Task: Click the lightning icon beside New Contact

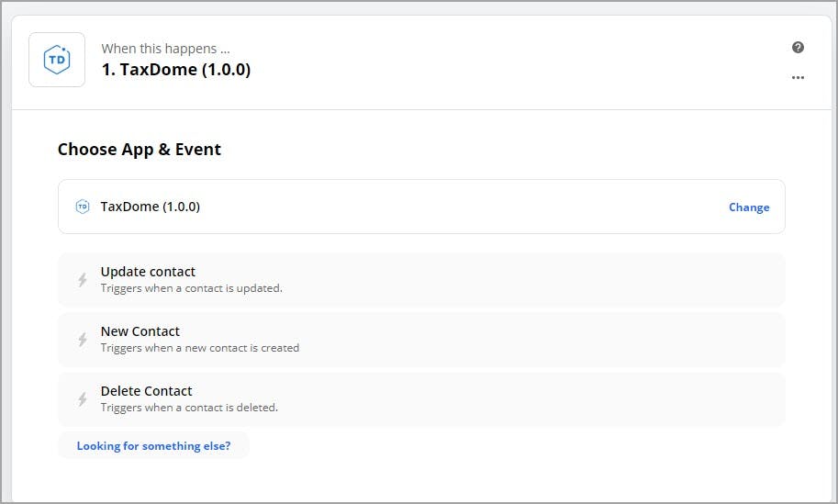Action: [x=82, y=340]
